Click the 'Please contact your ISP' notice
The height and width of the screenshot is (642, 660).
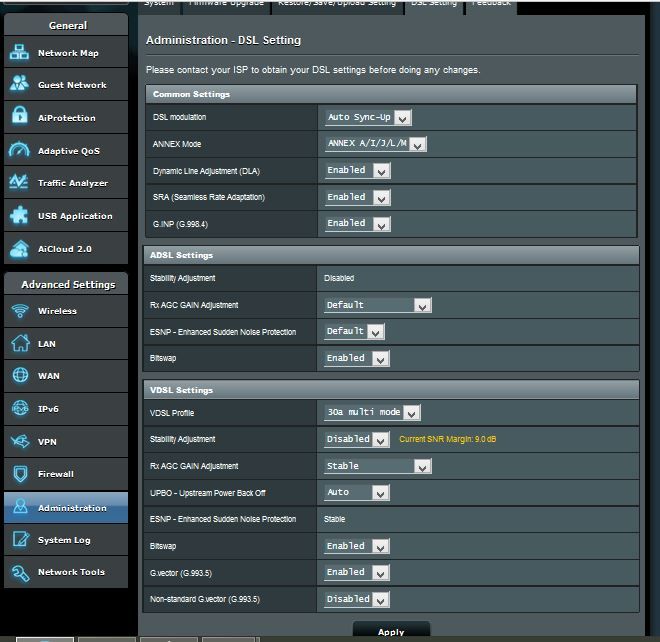(313, 70)
